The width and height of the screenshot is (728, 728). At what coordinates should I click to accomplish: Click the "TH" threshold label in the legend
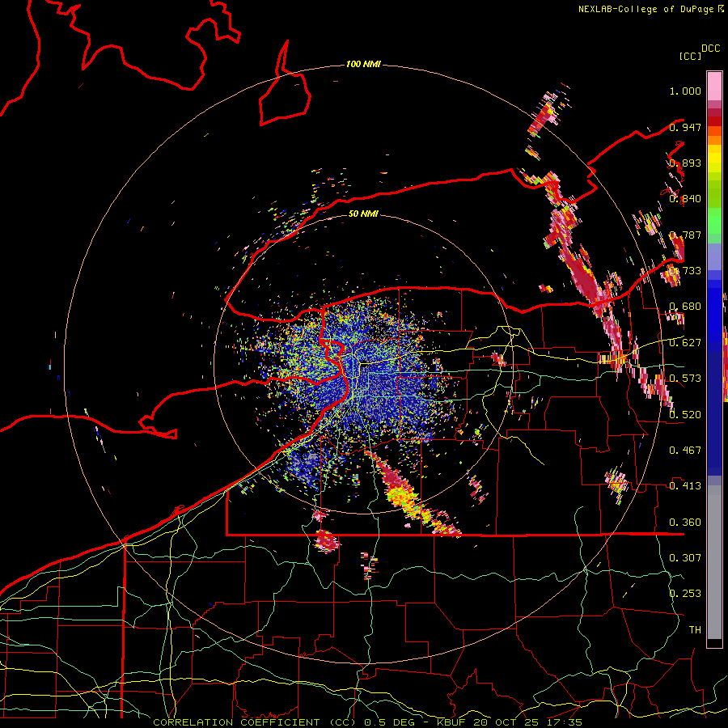tap(695, 629)
